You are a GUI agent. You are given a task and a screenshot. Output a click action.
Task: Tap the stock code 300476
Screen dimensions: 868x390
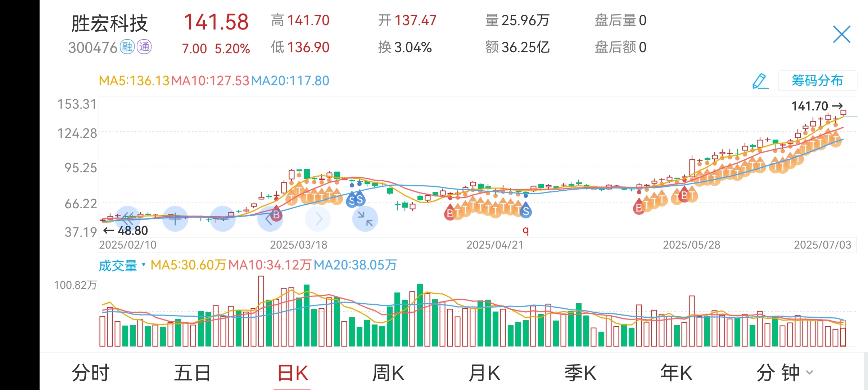[93, 47]
